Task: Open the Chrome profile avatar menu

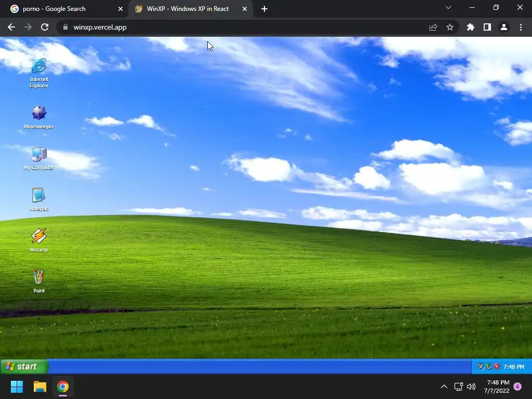Action: click(x=504, y=27)
